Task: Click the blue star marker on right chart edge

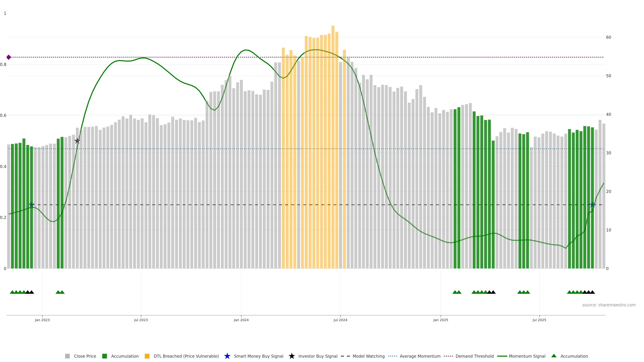Action: coord(592,205)
